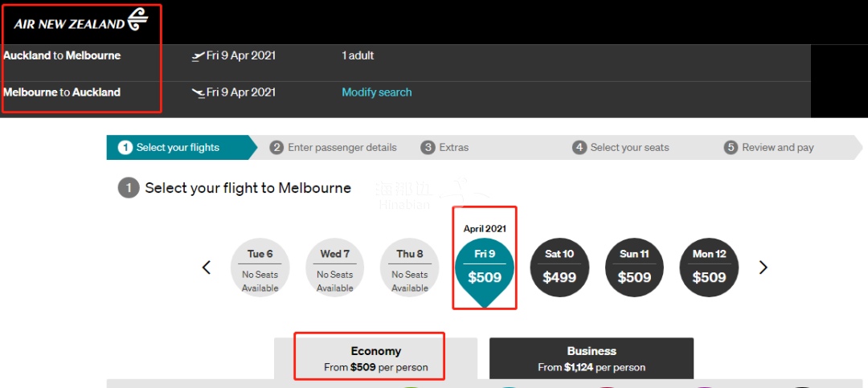
Task: Open the Modify search link
Action: (x=376, y=92)
